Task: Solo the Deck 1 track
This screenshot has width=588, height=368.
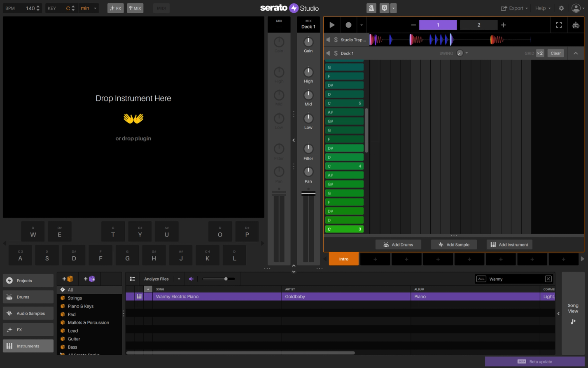Action: 336,53
